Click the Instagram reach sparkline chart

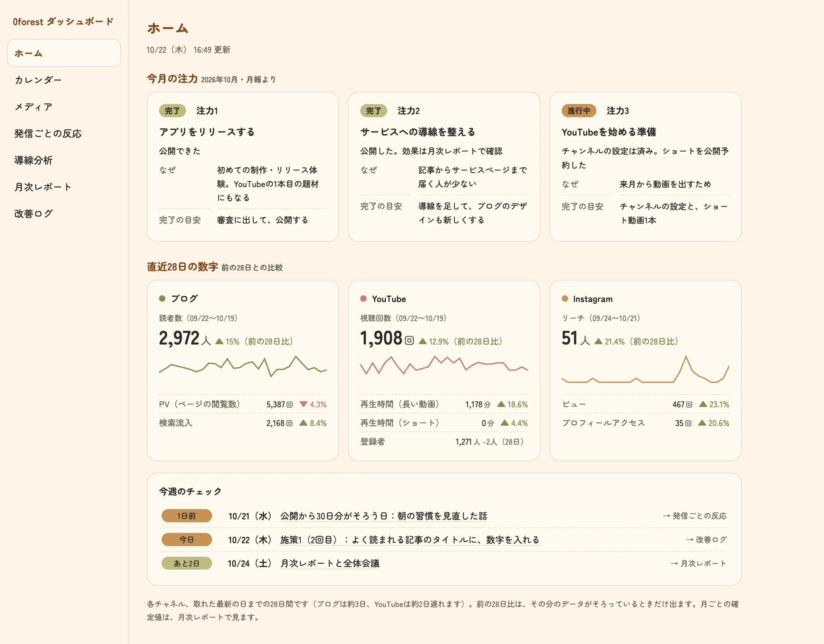(x=646, y=369)
